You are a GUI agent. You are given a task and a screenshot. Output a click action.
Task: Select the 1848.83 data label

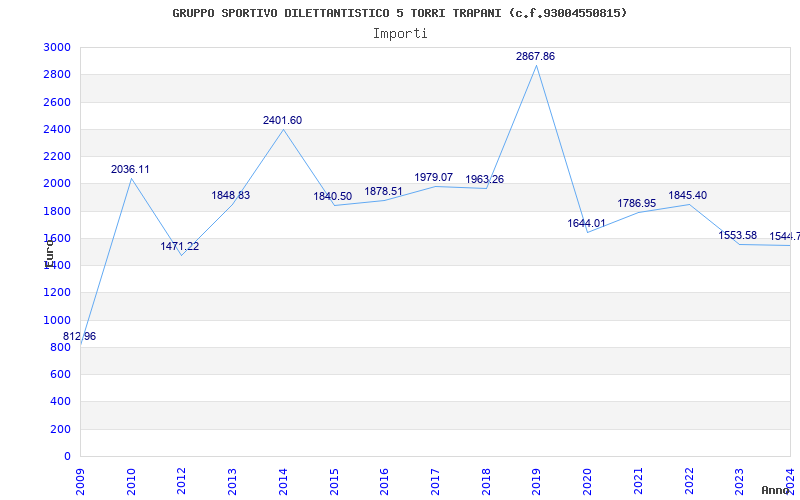click(x=231, y=195)
